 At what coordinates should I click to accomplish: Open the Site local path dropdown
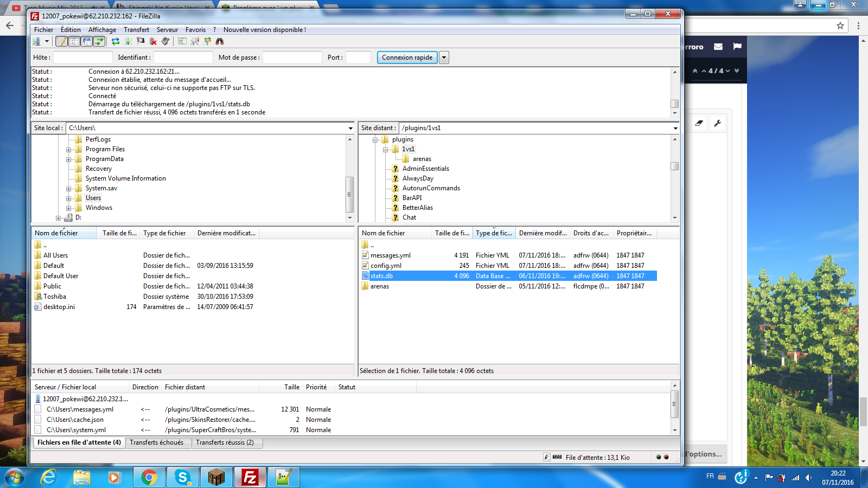pyautogui.click(x=350, y=129)
